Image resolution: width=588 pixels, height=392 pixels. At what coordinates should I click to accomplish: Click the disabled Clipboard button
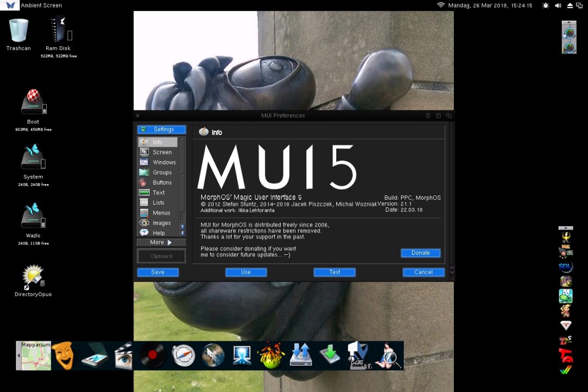coord(161,256)
